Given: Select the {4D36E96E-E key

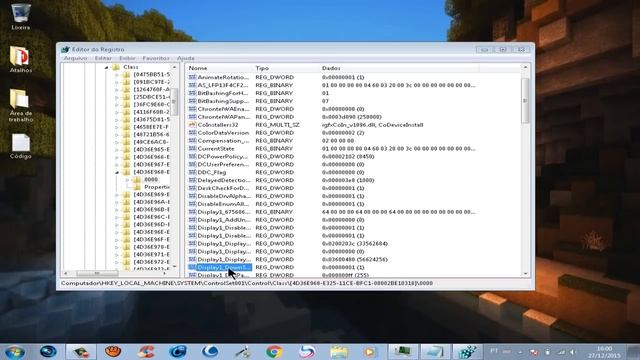Looking at the screenshot, I should pos(151,232).
